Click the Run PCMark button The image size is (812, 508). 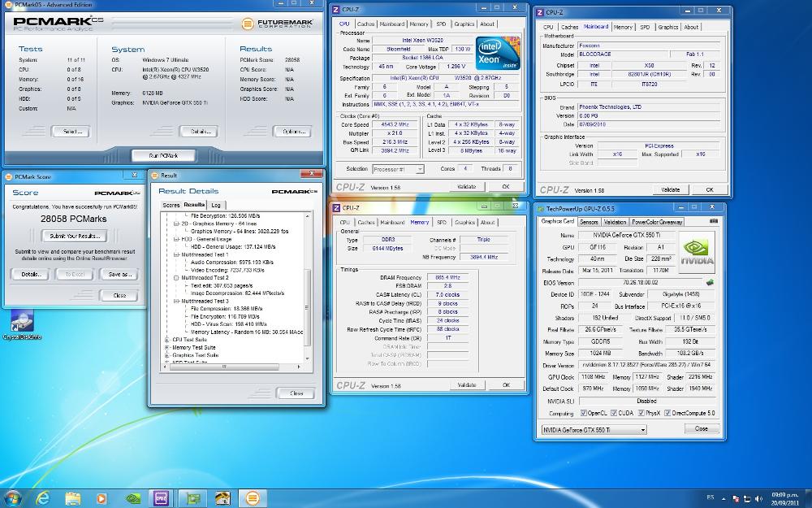(164, 155)
